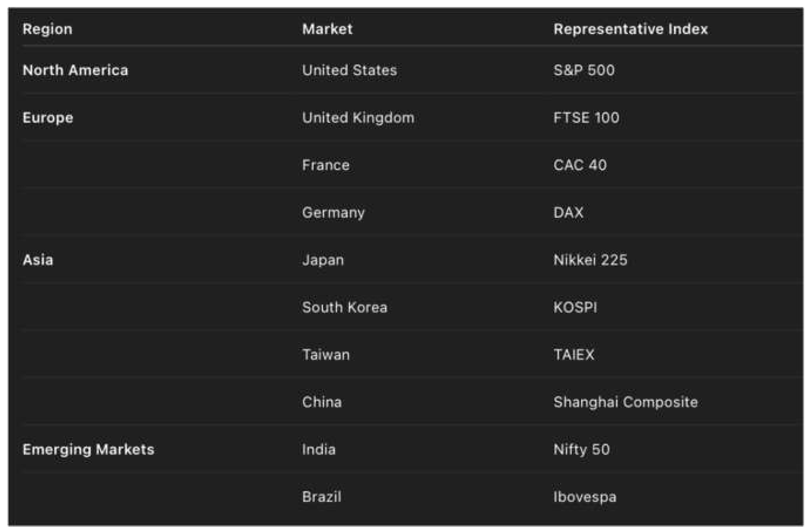Click the South Korea market cell
Image resolution: width=812 pixels, height=531 pixels.
coord(345,307)
